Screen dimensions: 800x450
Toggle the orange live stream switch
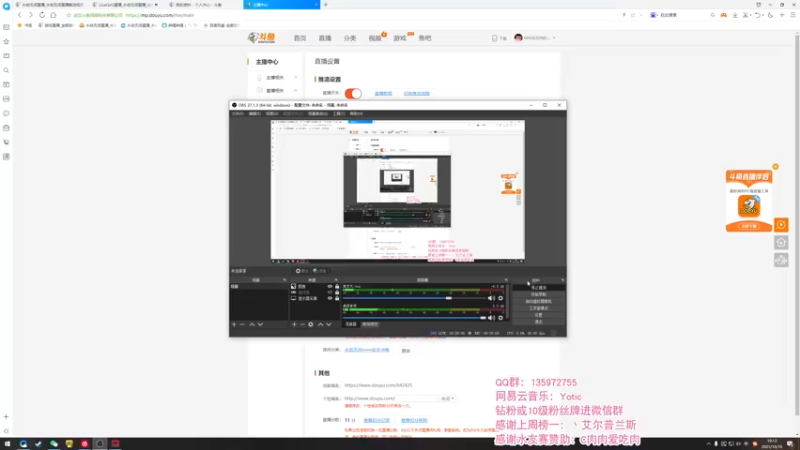[353, 93]
